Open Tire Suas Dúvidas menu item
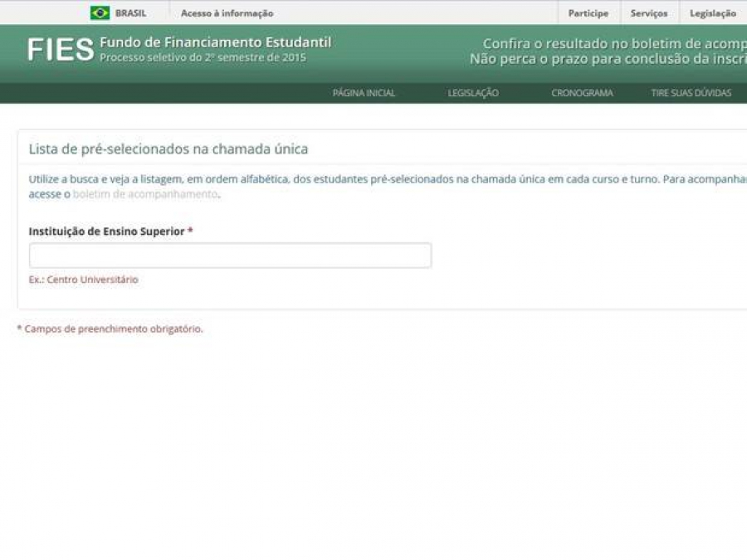 pos(691,93)
